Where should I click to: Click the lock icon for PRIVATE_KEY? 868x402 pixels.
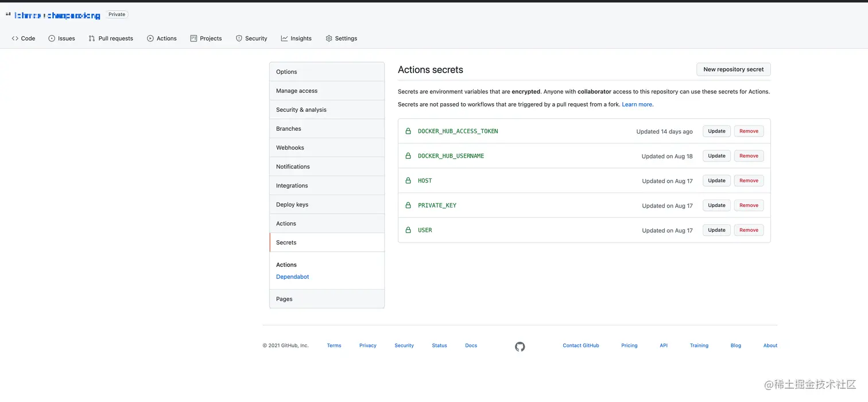coord(408,205)
